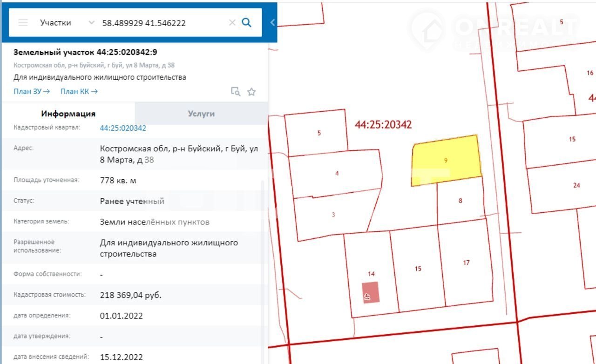
Task: Click the find-on-map icon beside star
Action: click(236, 92)
